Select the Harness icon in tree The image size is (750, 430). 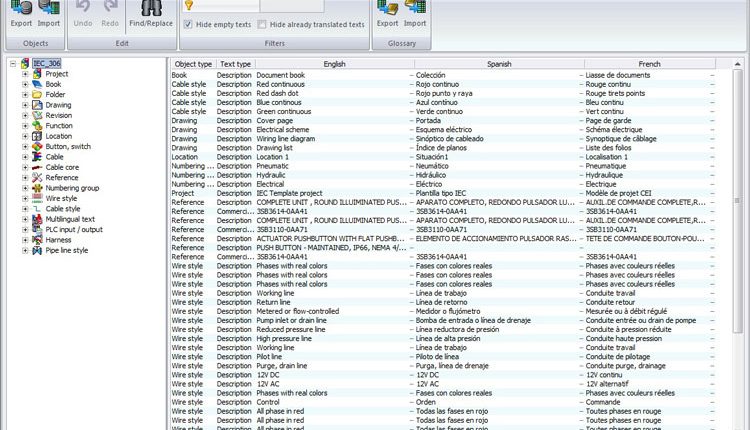[x=37, y=240]
